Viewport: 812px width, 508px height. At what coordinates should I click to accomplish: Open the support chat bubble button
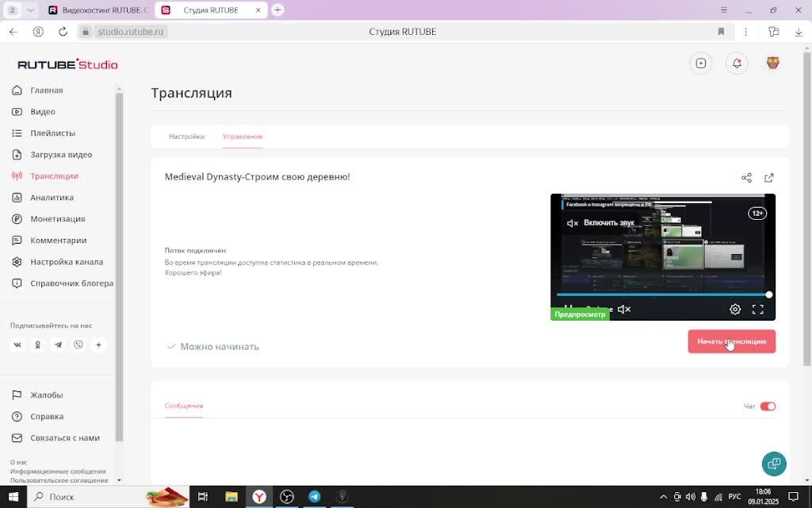point(774,464)
